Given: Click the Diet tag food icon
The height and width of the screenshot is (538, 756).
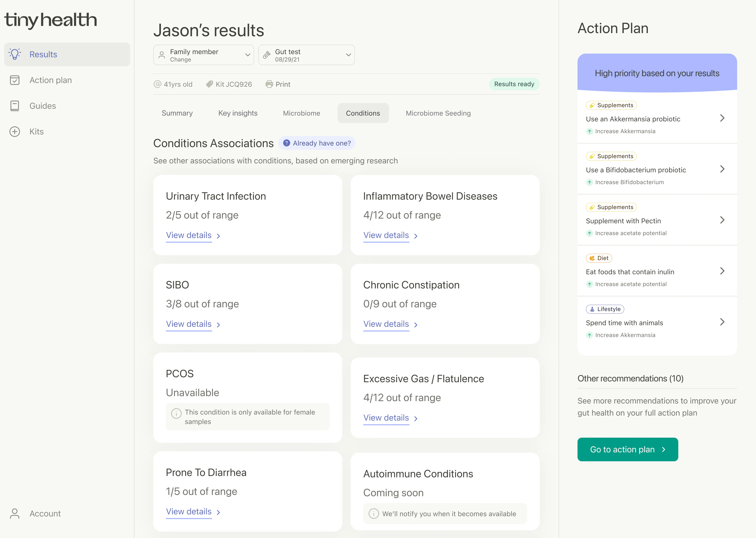Looking at the screenshot, I should pyautogui.click(x=592, y=258).
